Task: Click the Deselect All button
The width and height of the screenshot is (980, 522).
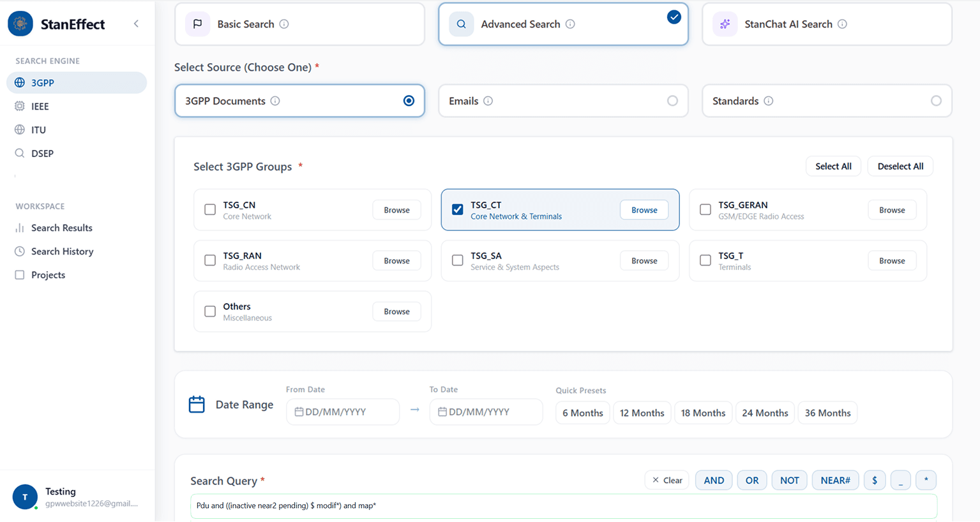Action: click(x=900, y=167)
